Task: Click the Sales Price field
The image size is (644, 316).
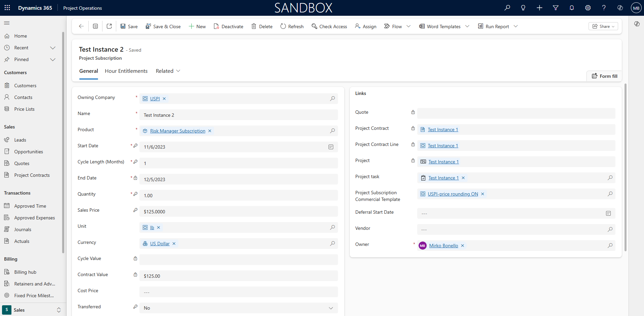Action: [239, 211]
